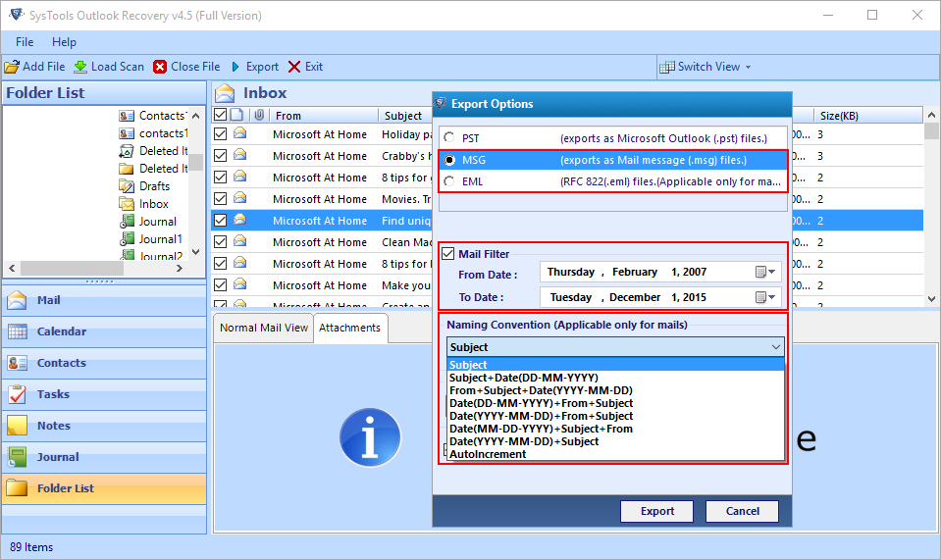Select the MSG export radio button
This screenshot has height=560, width=941.
point(448,160)
